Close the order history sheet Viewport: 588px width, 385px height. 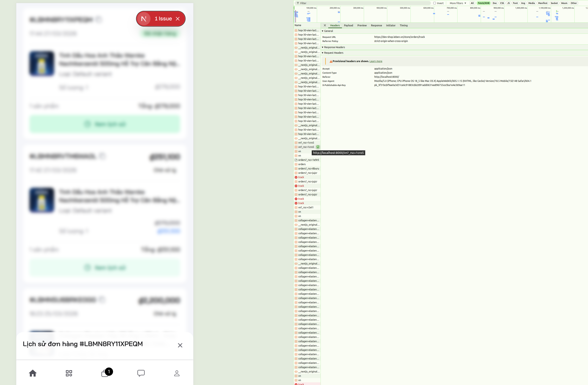click(x=180, y=345)
